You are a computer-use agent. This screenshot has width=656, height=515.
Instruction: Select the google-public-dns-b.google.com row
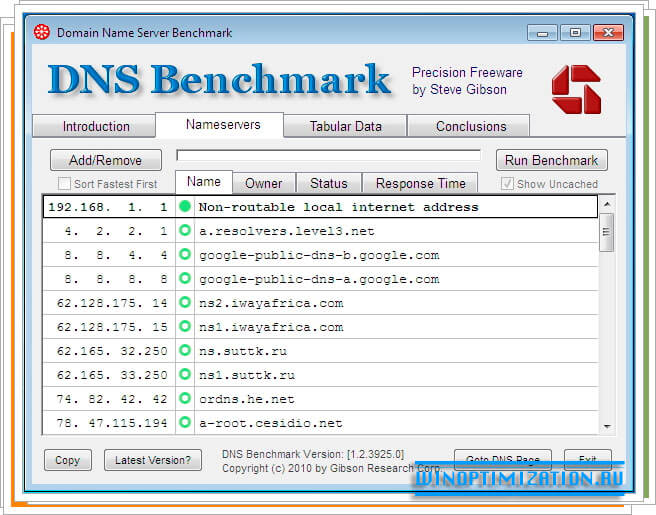[x=320, y=254]
